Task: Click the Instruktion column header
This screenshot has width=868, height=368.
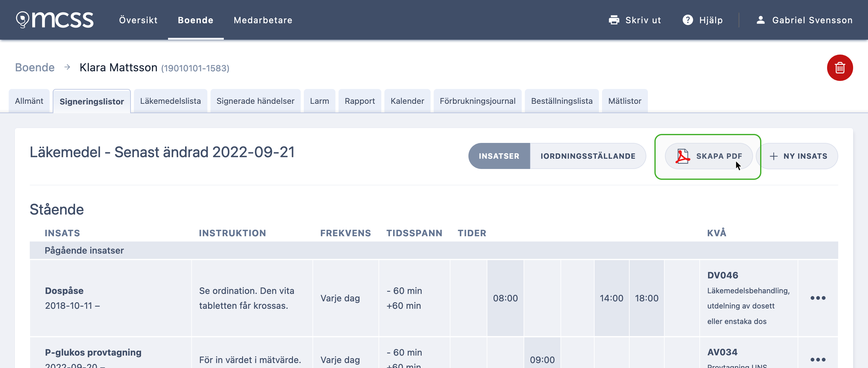Action: [232, 233]
